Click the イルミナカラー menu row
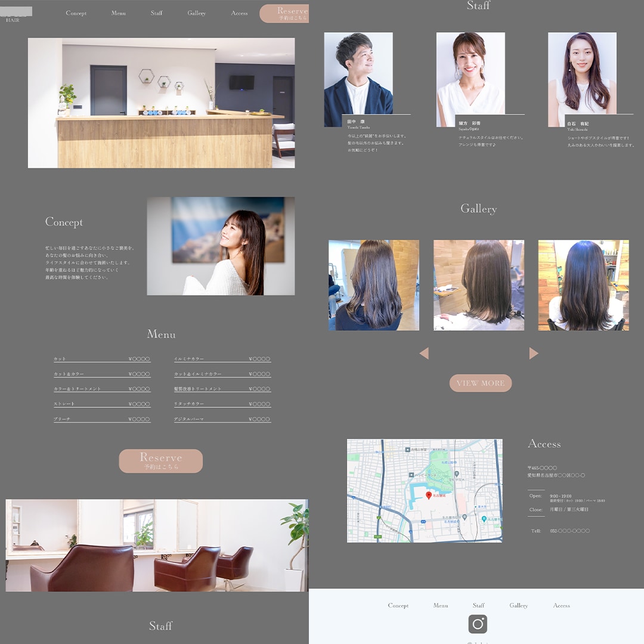 [x=222, y=359]
